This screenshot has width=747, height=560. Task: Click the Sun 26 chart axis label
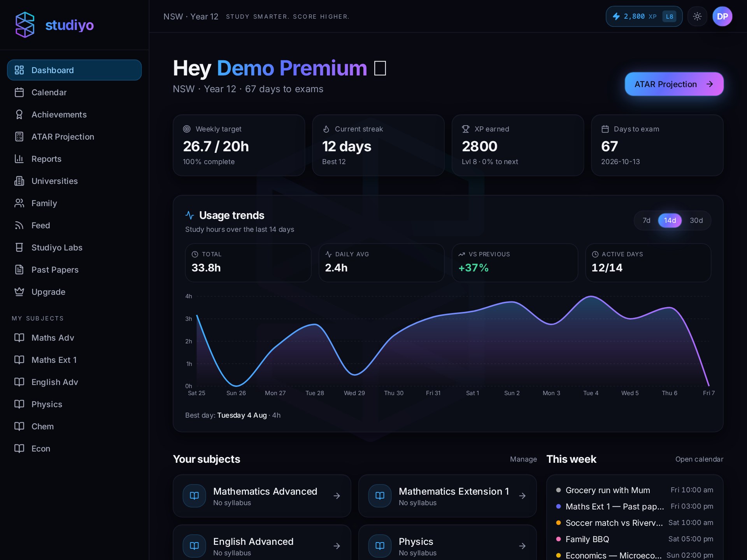[236, 393]
